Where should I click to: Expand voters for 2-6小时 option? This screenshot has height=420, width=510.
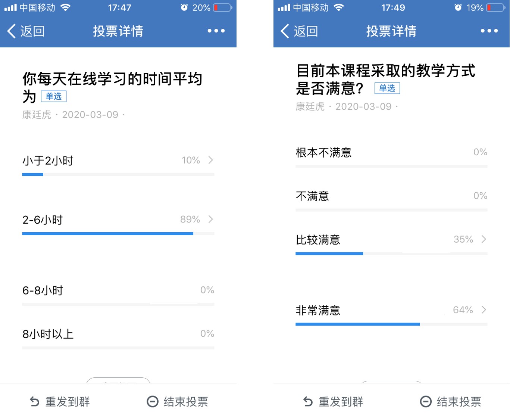coord(211,219)
